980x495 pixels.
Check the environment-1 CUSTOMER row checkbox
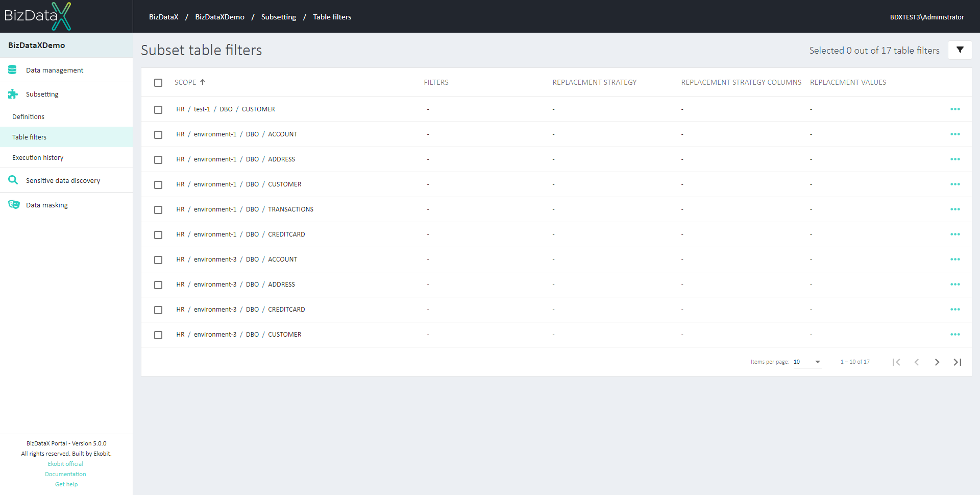[x=158, y=185]
